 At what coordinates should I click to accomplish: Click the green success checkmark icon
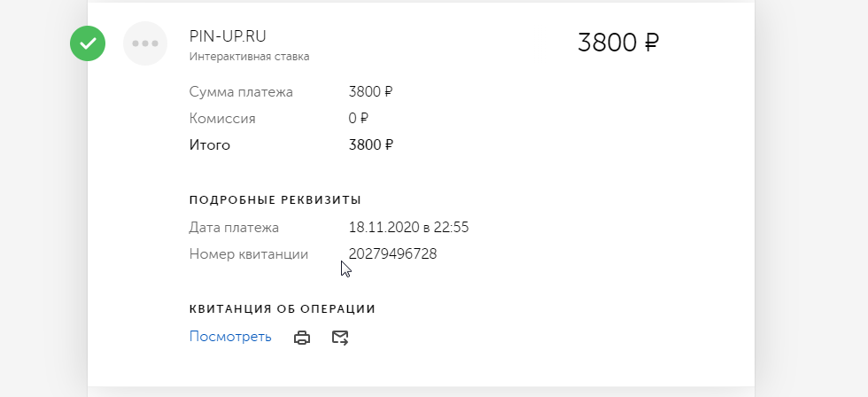point(88,43)
